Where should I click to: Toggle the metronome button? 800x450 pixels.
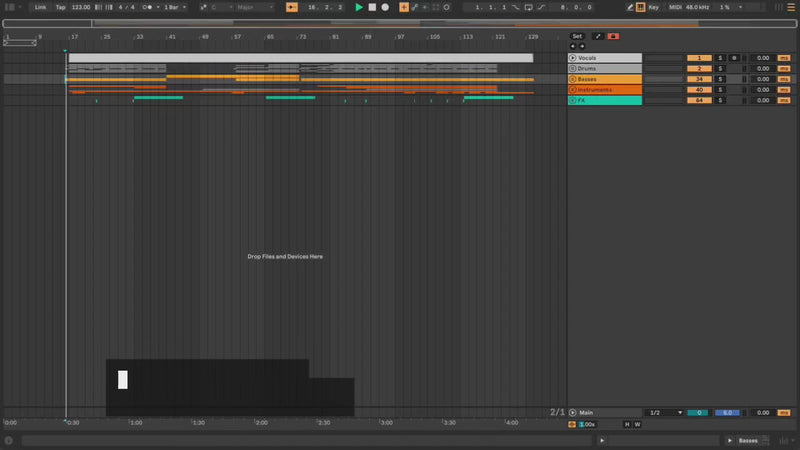tap(150, 7)
